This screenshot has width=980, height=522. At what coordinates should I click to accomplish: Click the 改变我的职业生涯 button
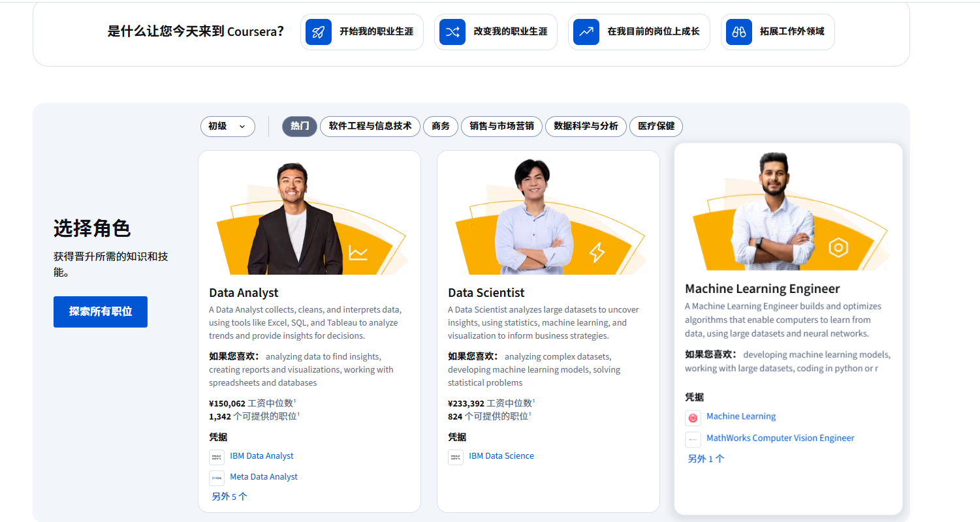(496, 31)
